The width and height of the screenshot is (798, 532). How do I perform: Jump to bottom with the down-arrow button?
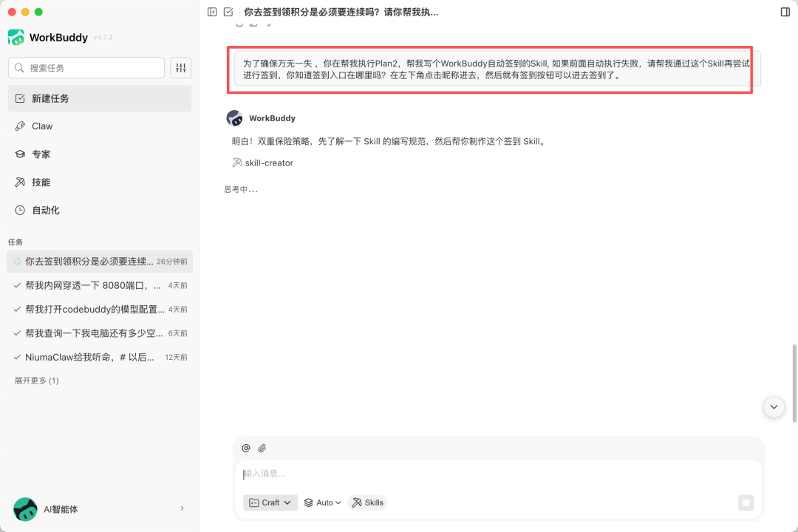pyautogui.click(x=774, y=407)
